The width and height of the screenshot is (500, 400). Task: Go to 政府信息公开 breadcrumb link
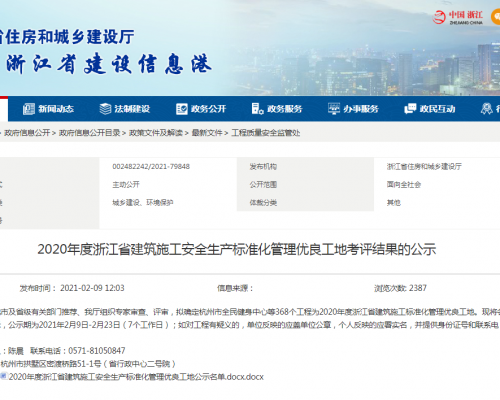point(27,133)
